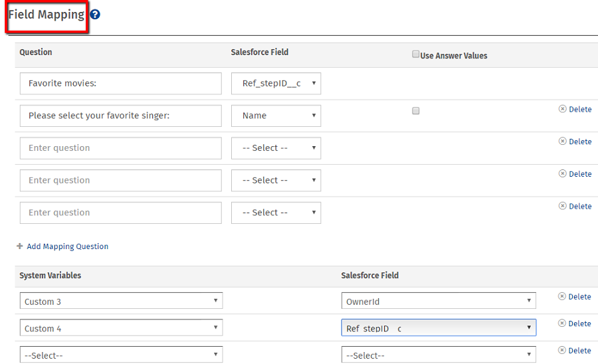Toggle the Use Answer Values header checkbox

click(416, 54)
